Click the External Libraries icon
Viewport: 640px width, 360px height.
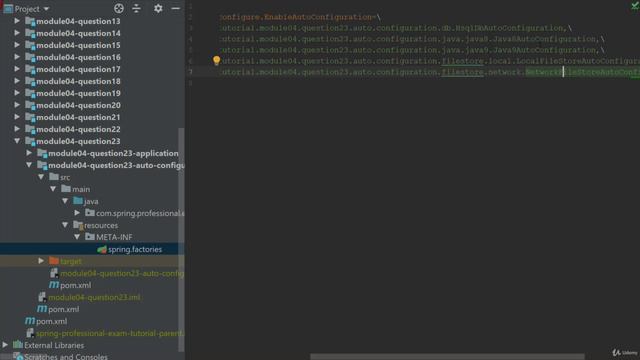coord(18,345)
